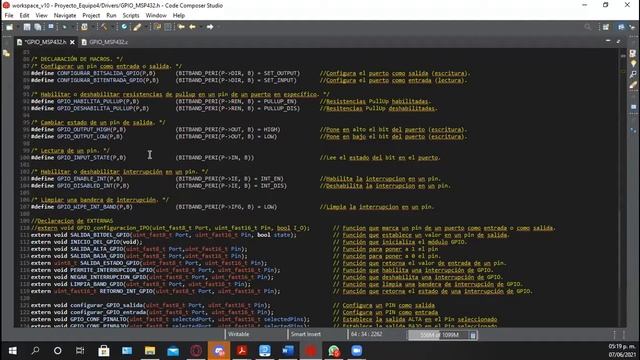Image resolution: width=640 pixels, height=360 pixels.
Task: Run garbage collector trash icon
Action: 473,335
